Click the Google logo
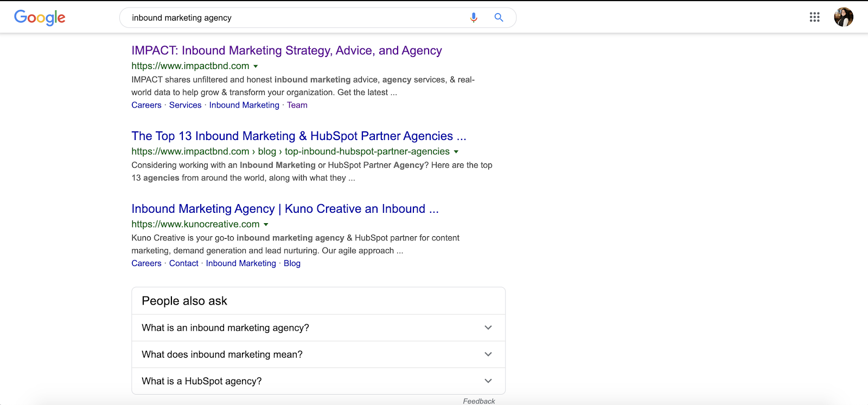 click(x=40, y=17)
